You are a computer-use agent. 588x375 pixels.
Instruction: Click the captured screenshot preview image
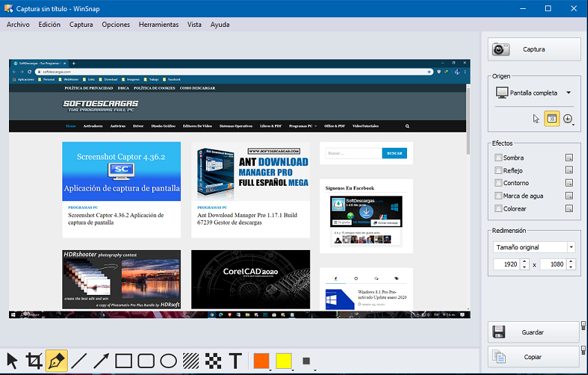point(240,189)
